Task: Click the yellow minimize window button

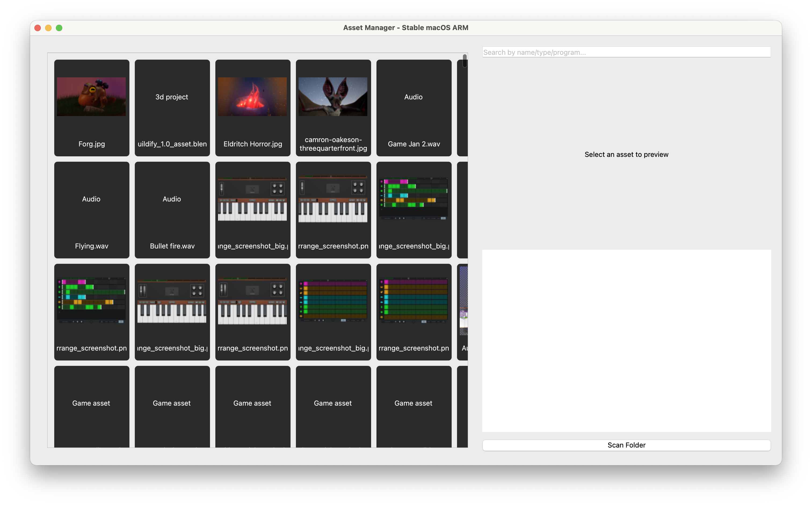Action: click(48, 28)
